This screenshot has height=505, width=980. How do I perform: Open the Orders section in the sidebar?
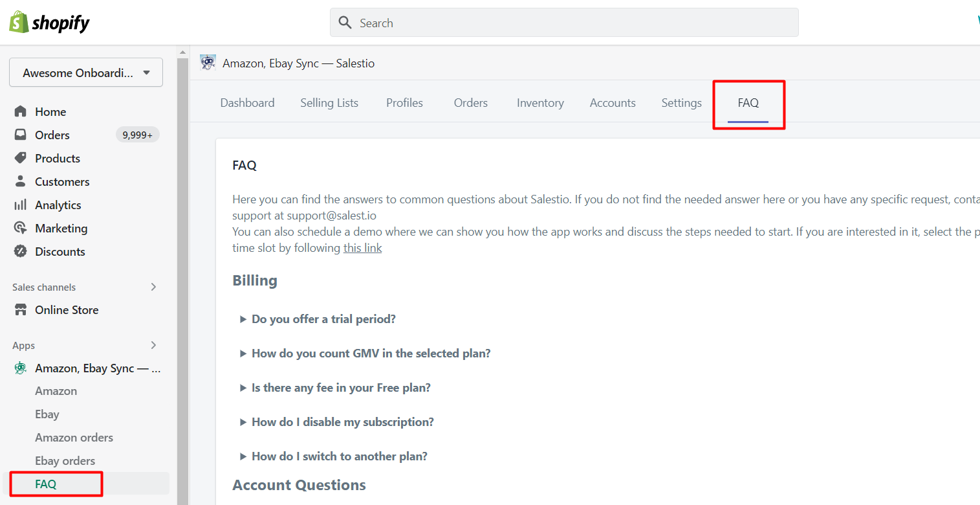[x=52, y=135]
